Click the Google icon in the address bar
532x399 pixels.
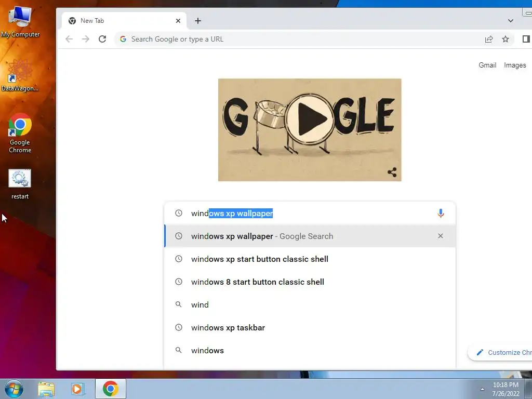coord(123,39)
